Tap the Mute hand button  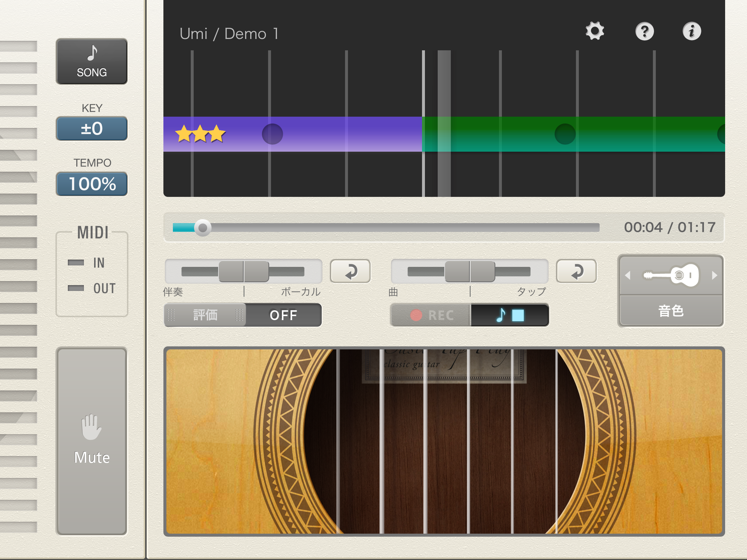[x=92, y=441]
